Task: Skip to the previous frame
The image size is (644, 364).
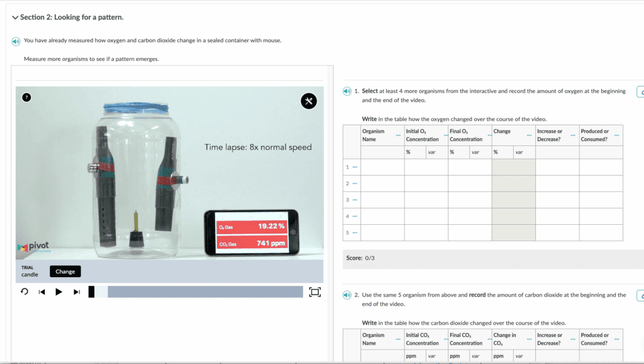Action: [42, 292]
